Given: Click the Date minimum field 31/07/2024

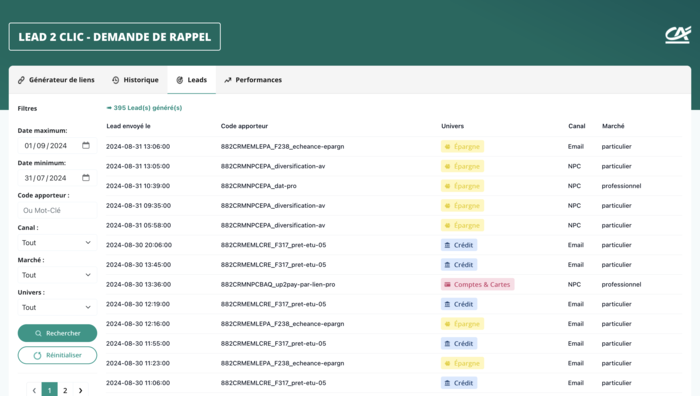Looking at the screenshot, I should (x=57, y=178).
